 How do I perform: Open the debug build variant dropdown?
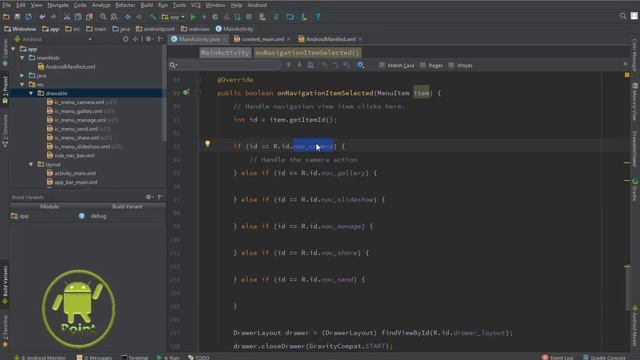pyautogui.click(x=98, y=216)
